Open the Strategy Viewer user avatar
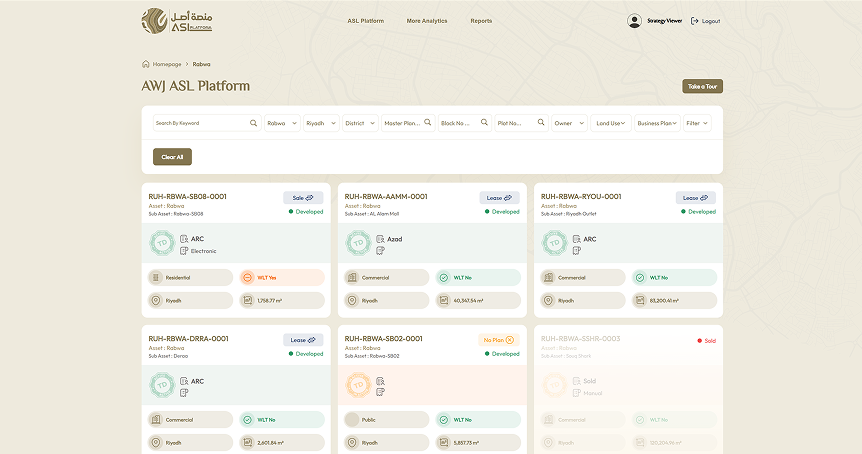The height and width of the screenshot is (454, 862). coord(634,21)
